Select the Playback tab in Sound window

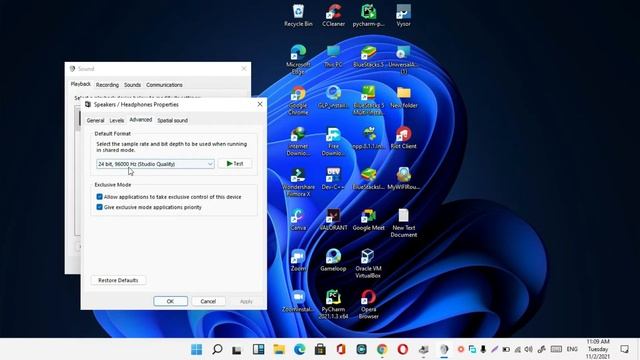(x=81, y=84)
